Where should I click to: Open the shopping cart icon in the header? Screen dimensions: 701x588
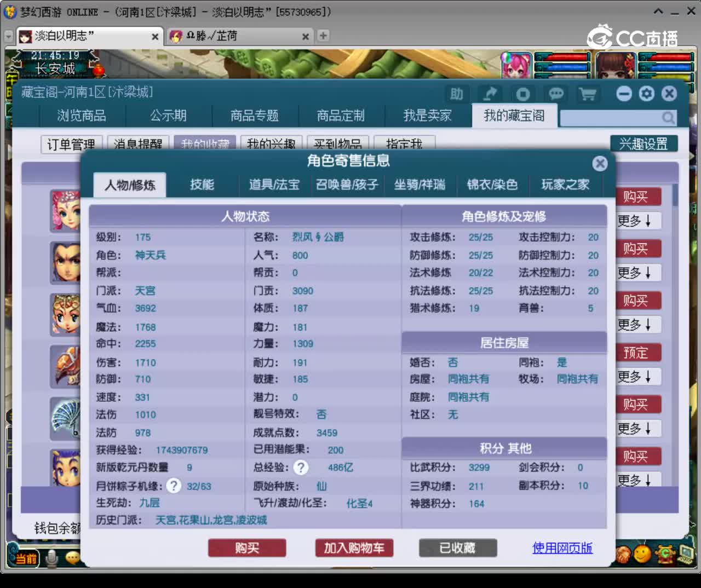pos(588,94)
